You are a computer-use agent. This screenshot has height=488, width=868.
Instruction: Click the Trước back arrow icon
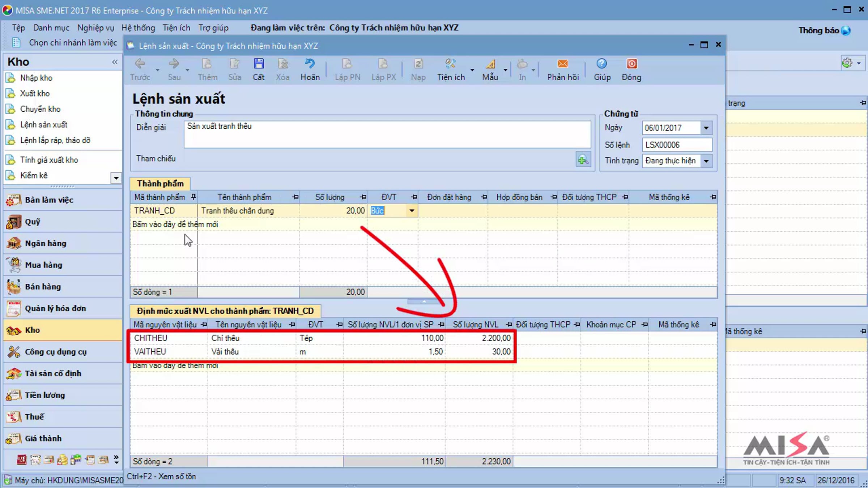140,64
